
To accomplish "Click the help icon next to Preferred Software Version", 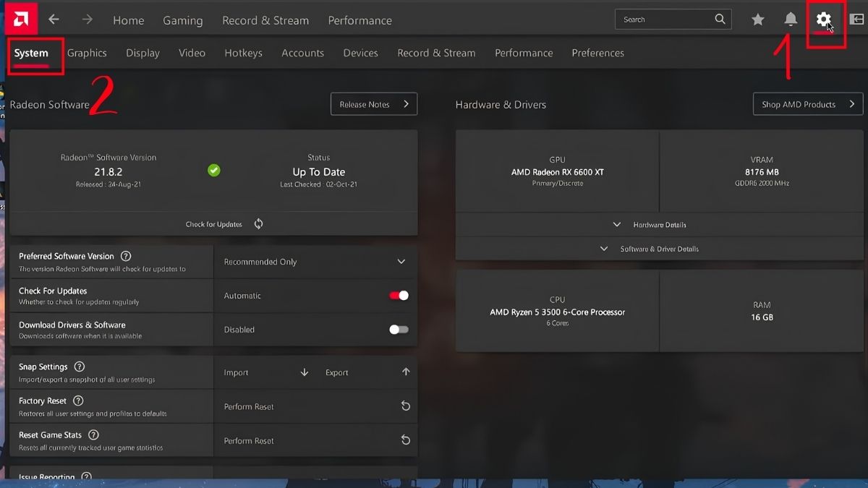I will point(126,256).
